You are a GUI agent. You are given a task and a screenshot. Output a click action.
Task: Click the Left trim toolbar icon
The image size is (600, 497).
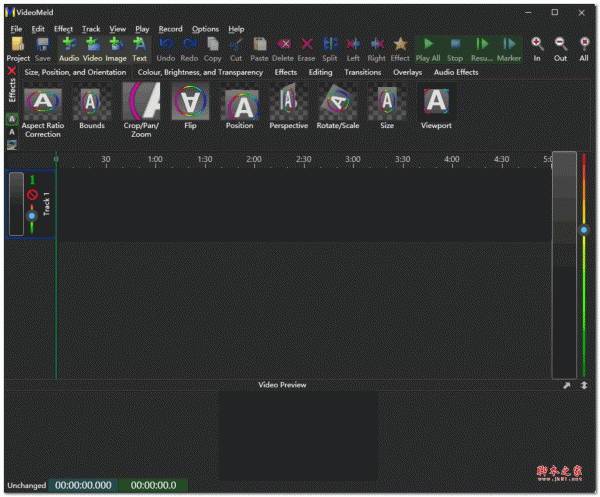pyautogui.click(x=353, y=50)
